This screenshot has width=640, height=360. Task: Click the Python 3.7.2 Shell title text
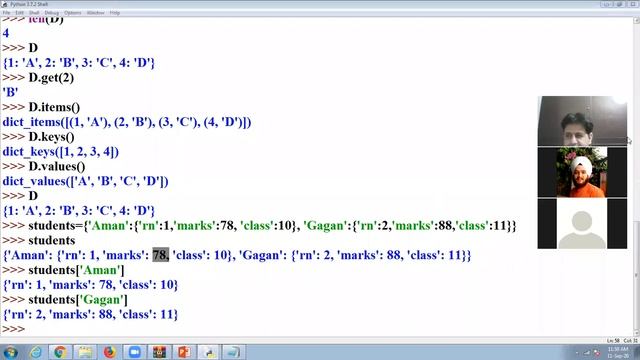coord(29,4)
